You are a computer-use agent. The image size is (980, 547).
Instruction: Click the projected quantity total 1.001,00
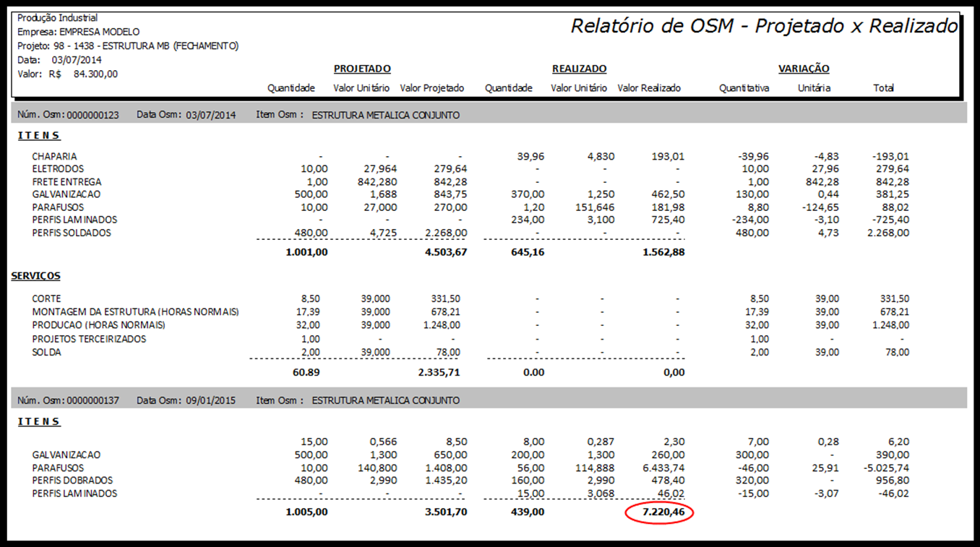coord(306,253)
